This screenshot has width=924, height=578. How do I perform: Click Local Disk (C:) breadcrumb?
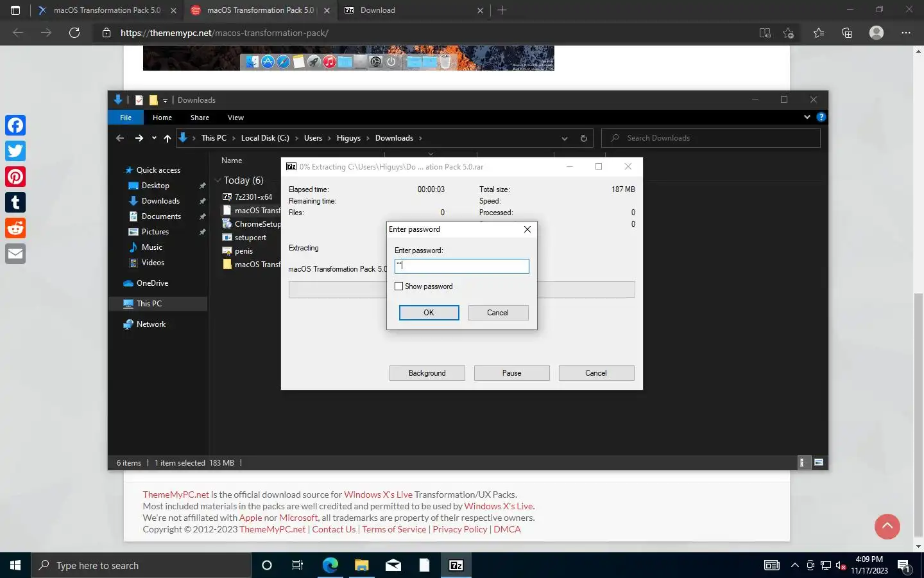(265, 138)
